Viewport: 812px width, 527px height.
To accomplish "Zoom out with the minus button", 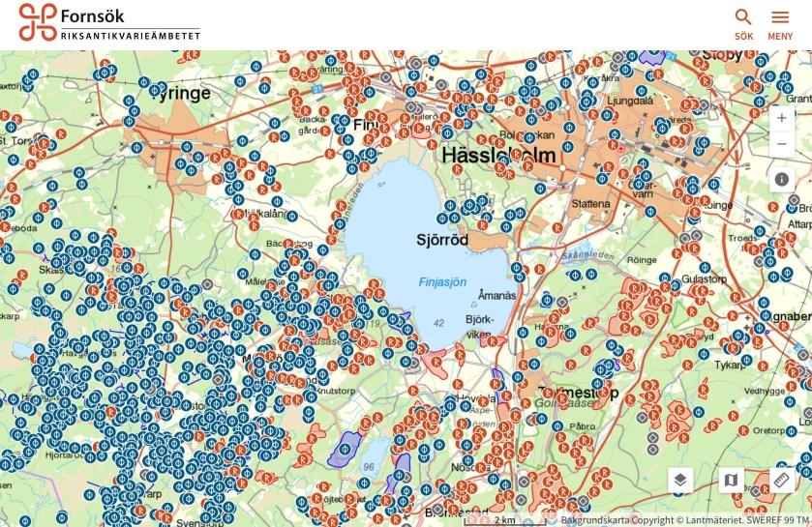I will 782,144.
